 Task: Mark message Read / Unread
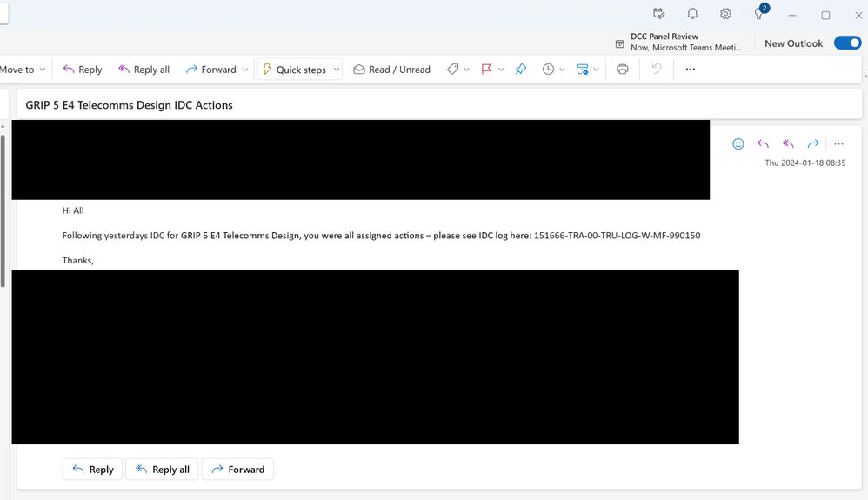[x=392, y=70]
